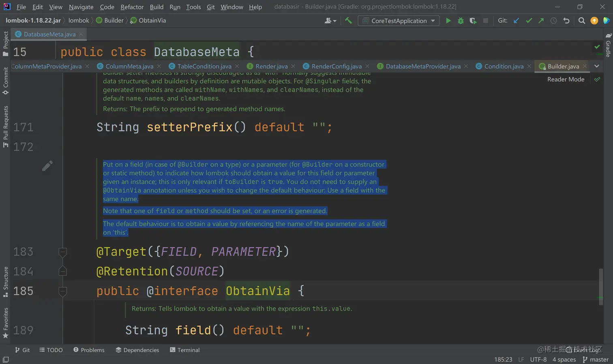Viewport: 613px width, 364px height.
Task: Click the Builder breadcrumb in navigation bar
Action: point(110,20)
